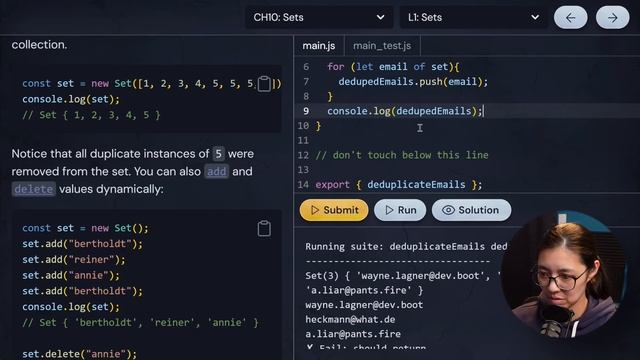Open the CH10: Sets chapter dropdown
640x360 pixels.
[x=319, y=18]
